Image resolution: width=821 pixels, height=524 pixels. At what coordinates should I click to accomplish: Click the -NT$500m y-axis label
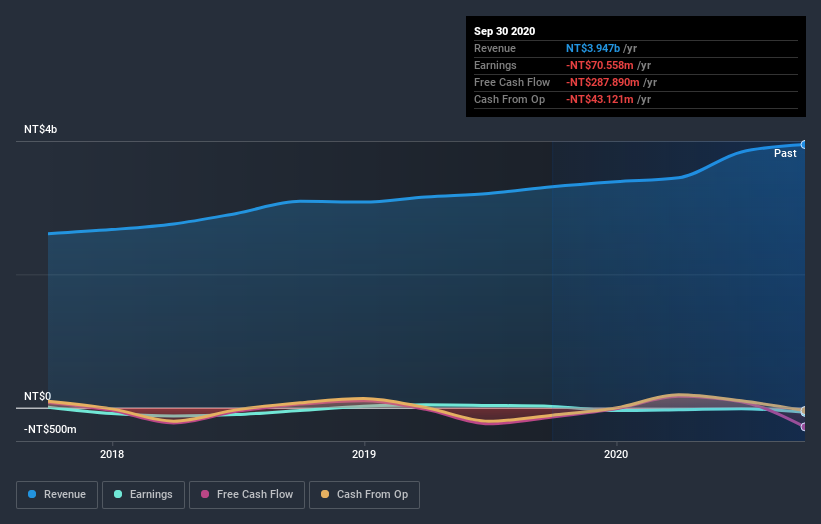pyautogui.click(x=50, y=429)
